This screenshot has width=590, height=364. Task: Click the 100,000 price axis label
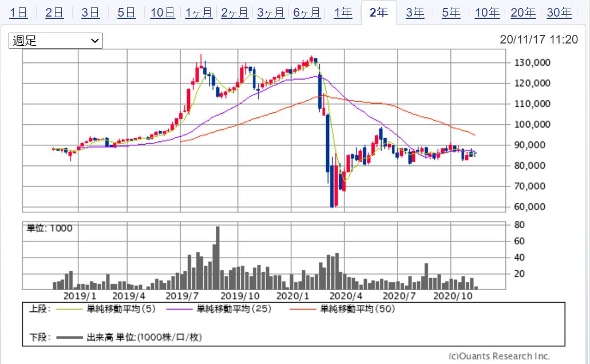532,125
